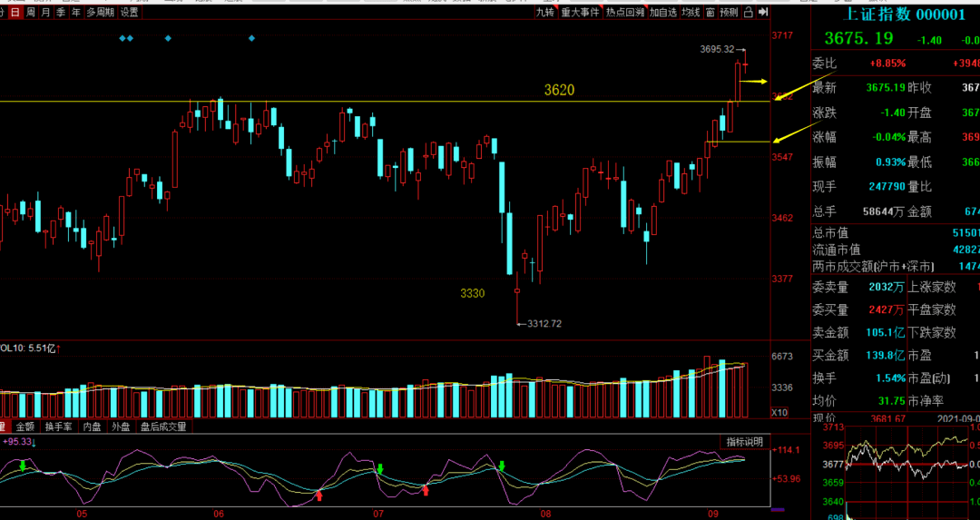980x520 pixels.
Task: Click the 卖金额 105.1亿 value
Action: (x=885, y=333)
